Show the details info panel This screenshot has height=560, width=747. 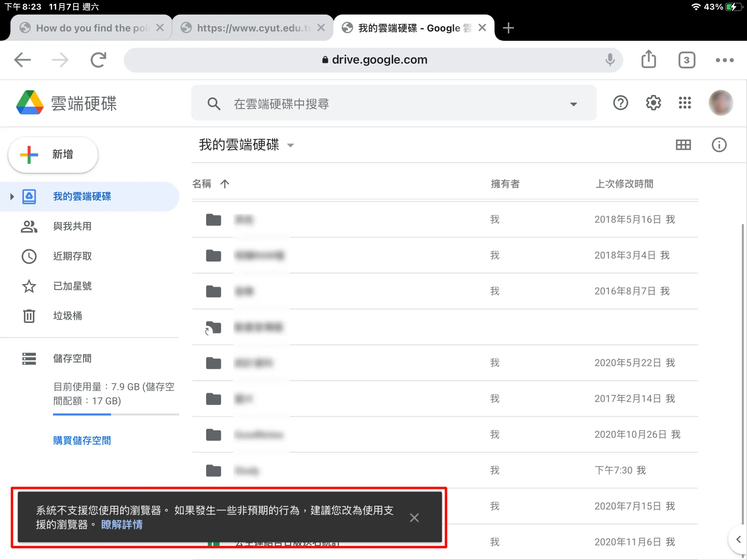coord(719,145)
